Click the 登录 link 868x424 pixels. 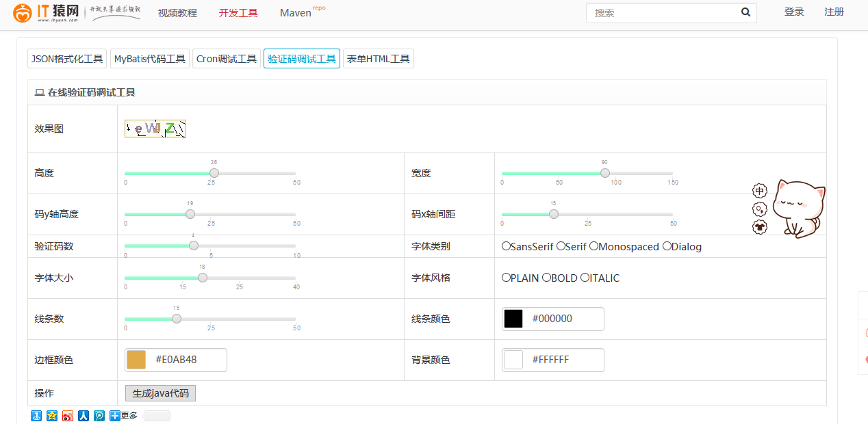794,12
